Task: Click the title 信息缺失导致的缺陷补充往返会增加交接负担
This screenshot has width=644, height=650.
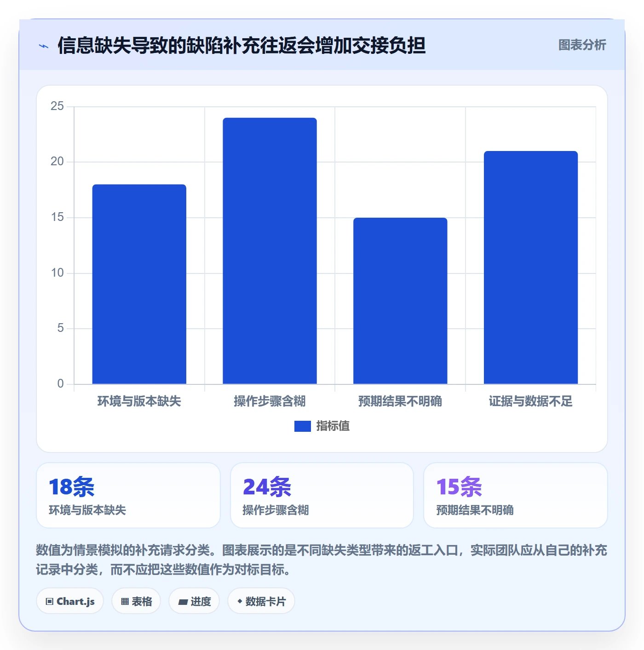Action: (241, 46)
